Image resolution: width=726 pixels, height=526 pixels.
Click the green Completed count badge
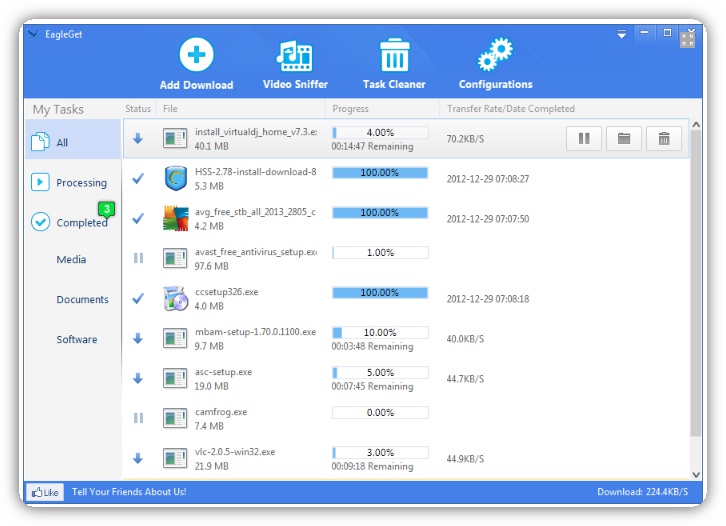(106, 209)
